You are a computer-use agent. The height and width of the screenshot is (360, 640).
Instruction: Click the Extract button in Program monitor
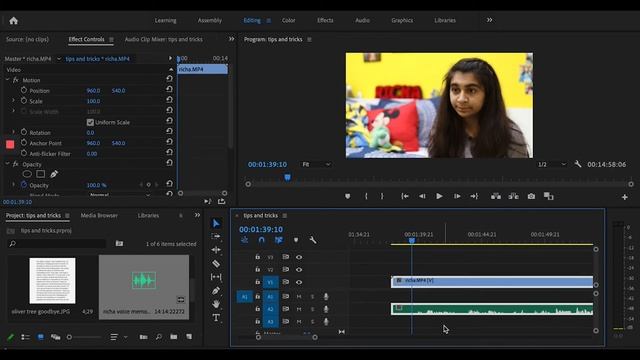(x=513, y=196)
